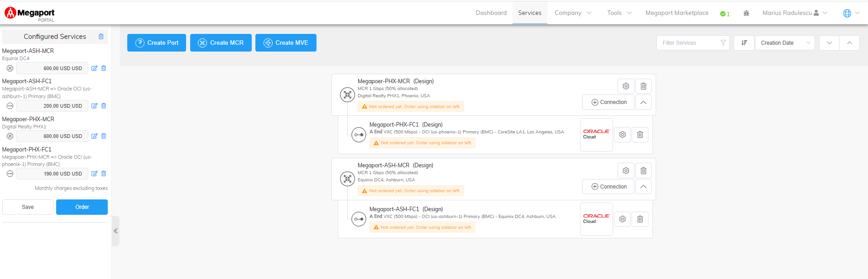Collapse the Megapoer-PHX-MCR connections

click(x=643, y=102)
